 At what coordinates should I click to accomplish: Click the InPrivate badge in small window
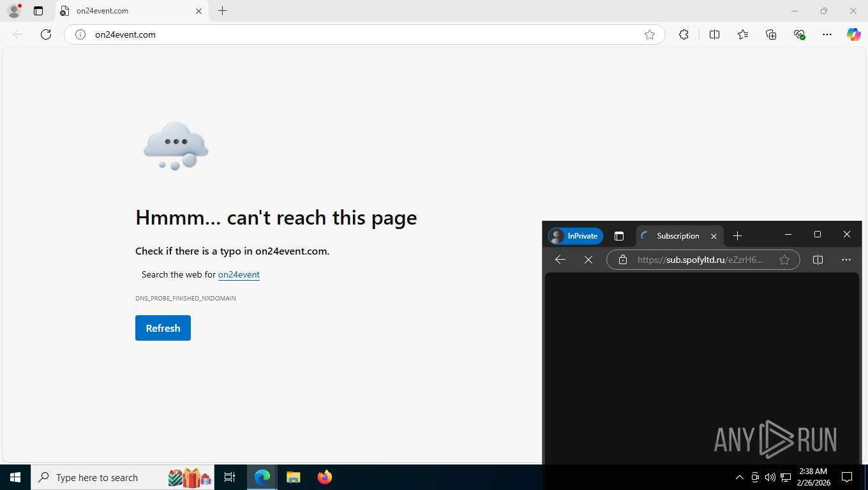[576, 236]
